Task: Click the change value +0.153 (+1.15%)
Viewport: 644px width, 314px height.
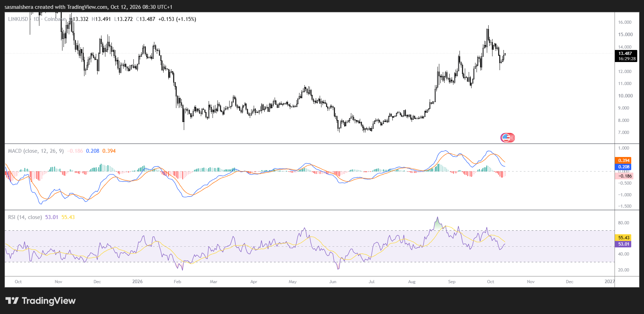Action: coord(177,19)
